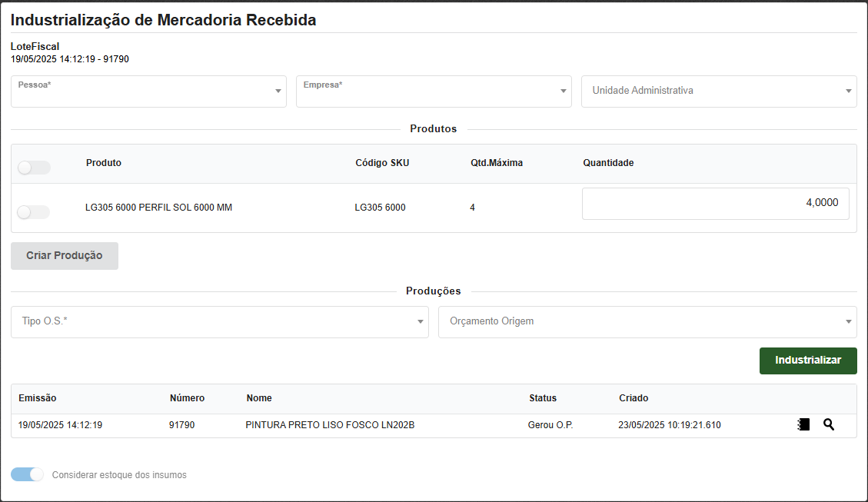The height and width of the screenshot is (502, 868).
Task: Click the Quantidade input field showing 4,0000
Action: (715, 204)
